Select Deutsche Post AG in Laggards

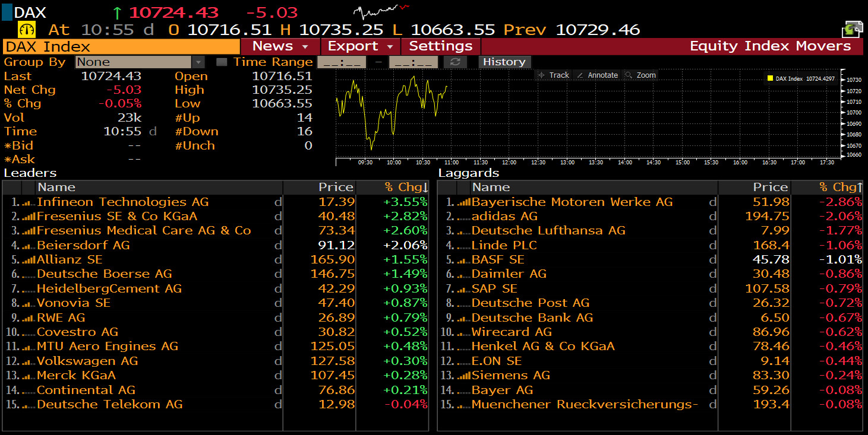coord(531,303)
